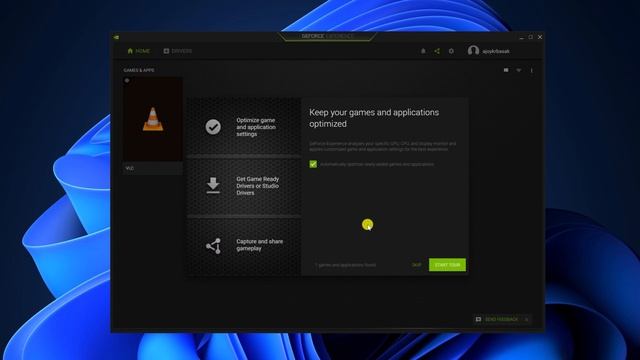Open the three-dot more options menu

[x=531, y=70]
